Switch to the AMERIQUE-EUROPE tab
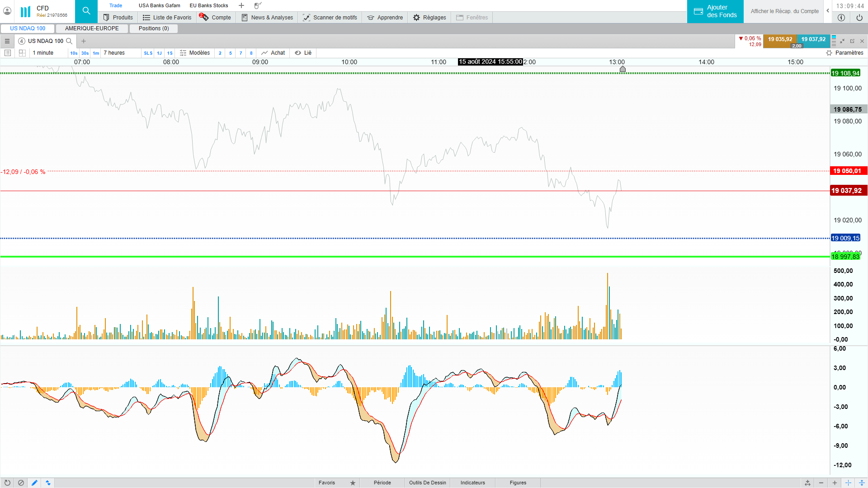 pos(92,28)
